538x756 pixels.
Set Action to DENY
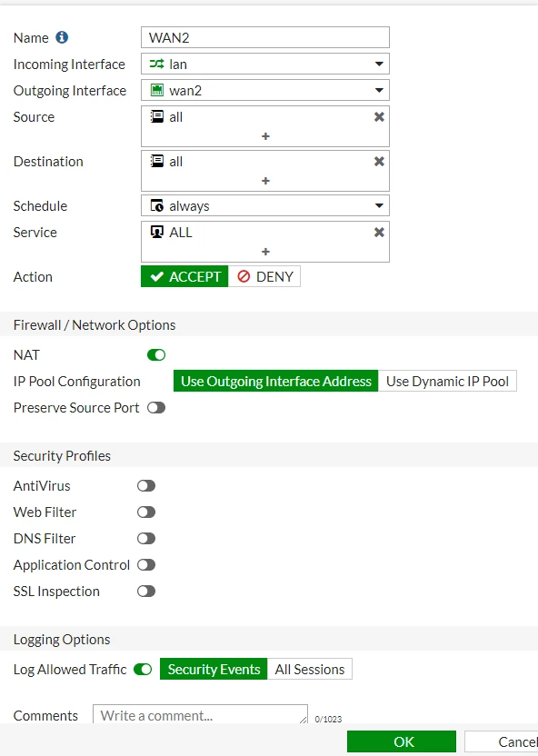coord(264,277)
